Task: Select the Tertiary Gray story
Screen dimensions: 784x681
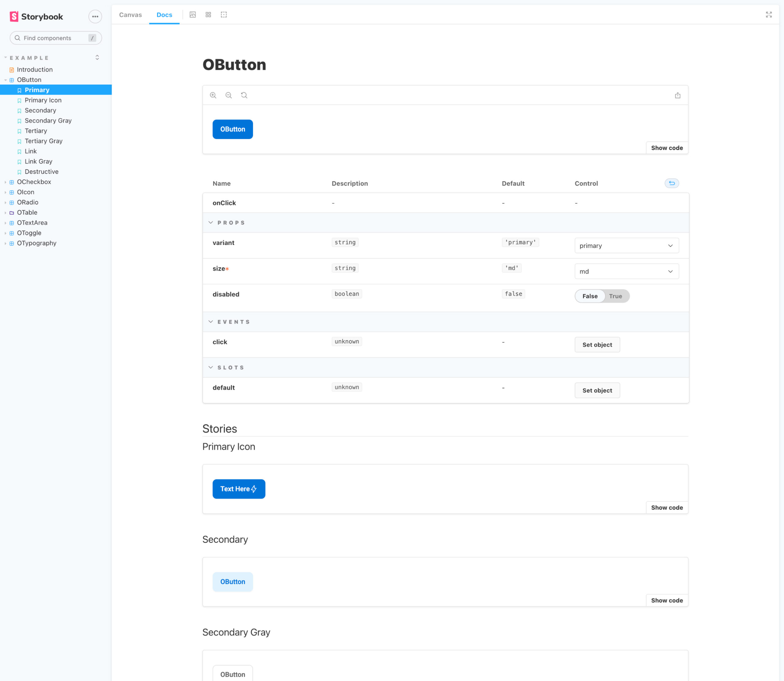Action: point(43,141)
